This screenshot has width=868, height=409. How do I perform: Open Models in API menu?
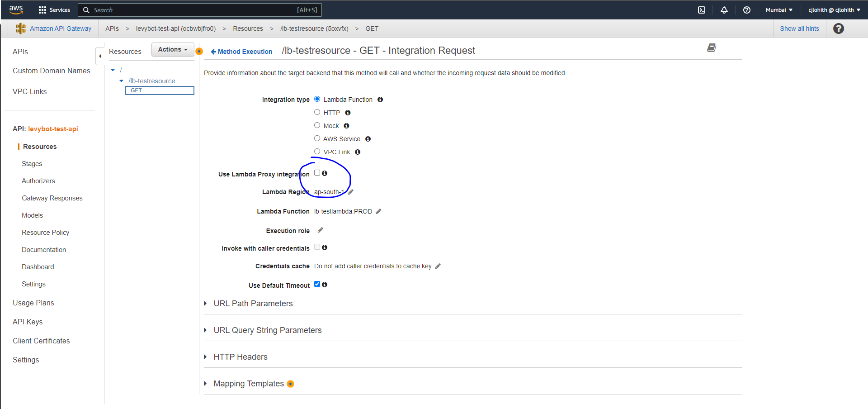click(x=33, y=215)
